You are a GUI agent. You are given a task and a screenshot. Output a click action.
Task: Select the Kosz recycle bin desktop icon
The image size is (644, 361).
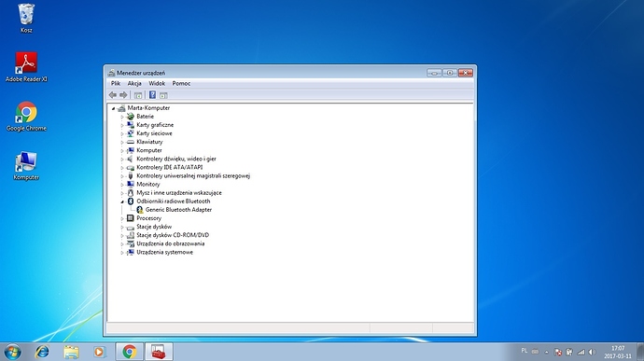pos(26,19)
